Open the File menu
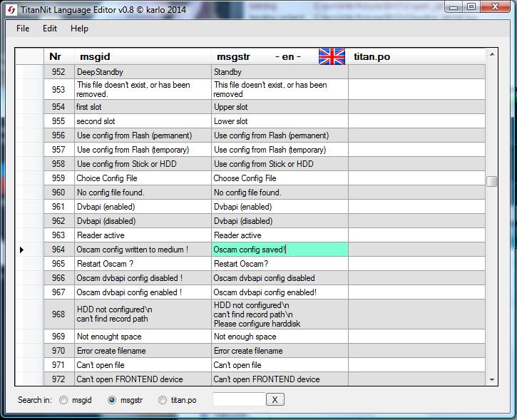This screenshot has width=517, height=420. point(23,29)
